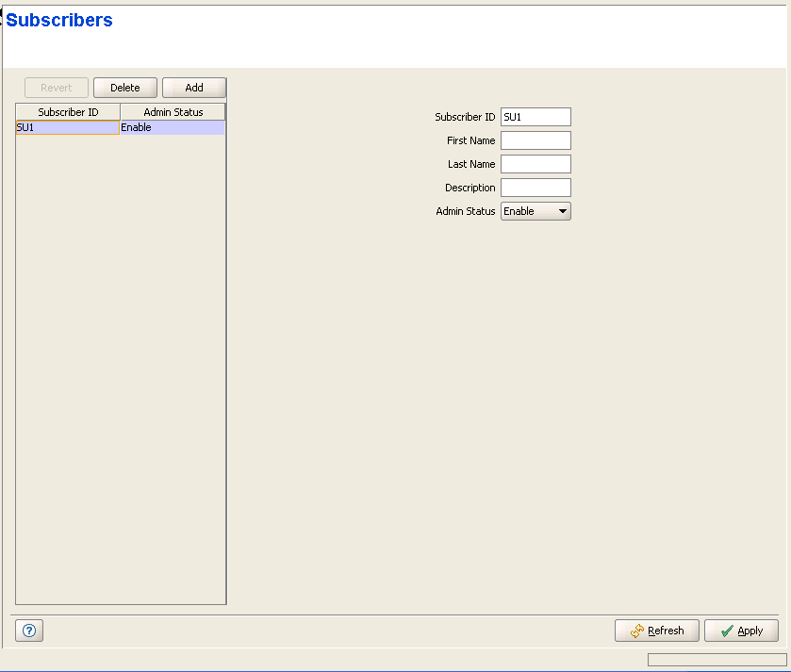Click the greyed-out Revert button

[x=56, y=88]
